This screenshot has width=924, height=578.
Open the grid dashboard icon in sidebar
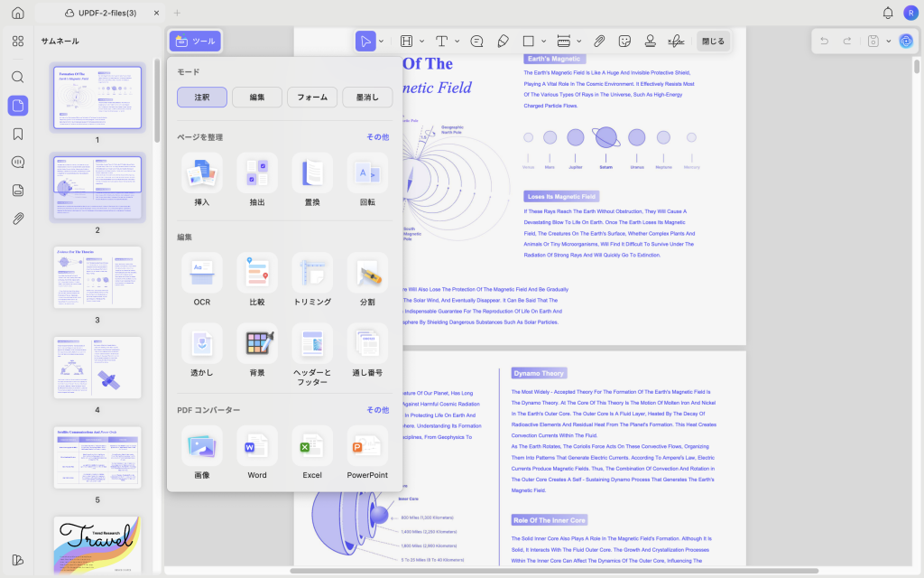point(18,41)
